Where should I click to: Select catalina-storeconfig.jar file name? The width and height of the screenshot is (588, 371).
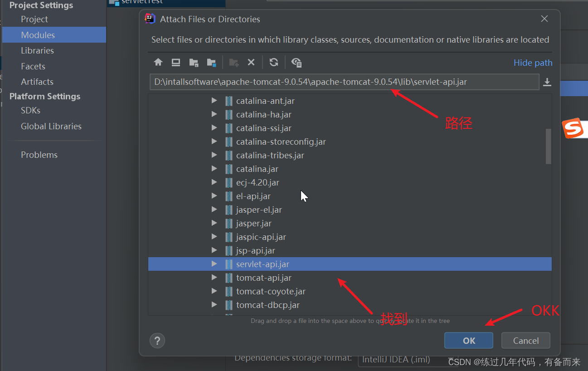(281, 142)
